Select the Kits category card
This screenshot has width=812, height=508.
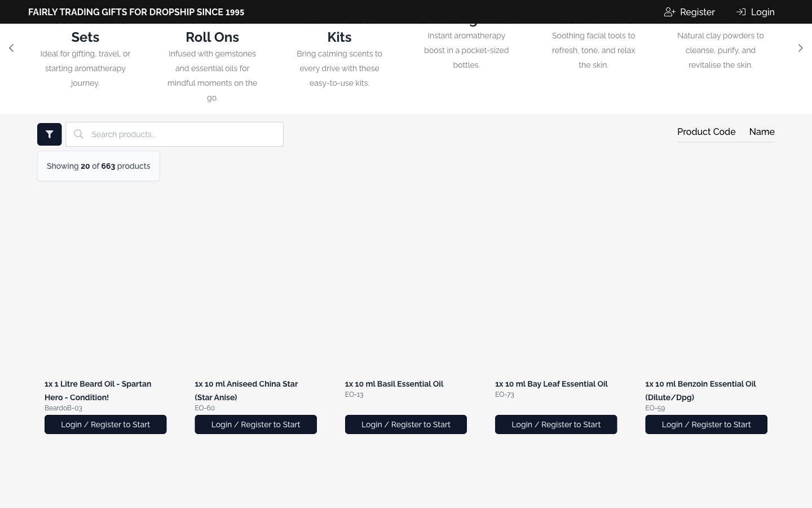pos(339,37)
